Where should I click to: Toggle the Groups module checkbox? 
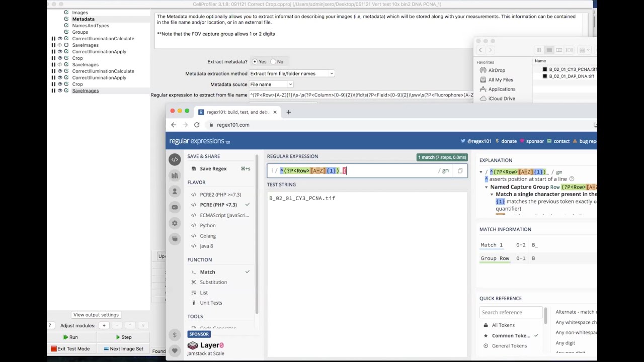point(66,32)
